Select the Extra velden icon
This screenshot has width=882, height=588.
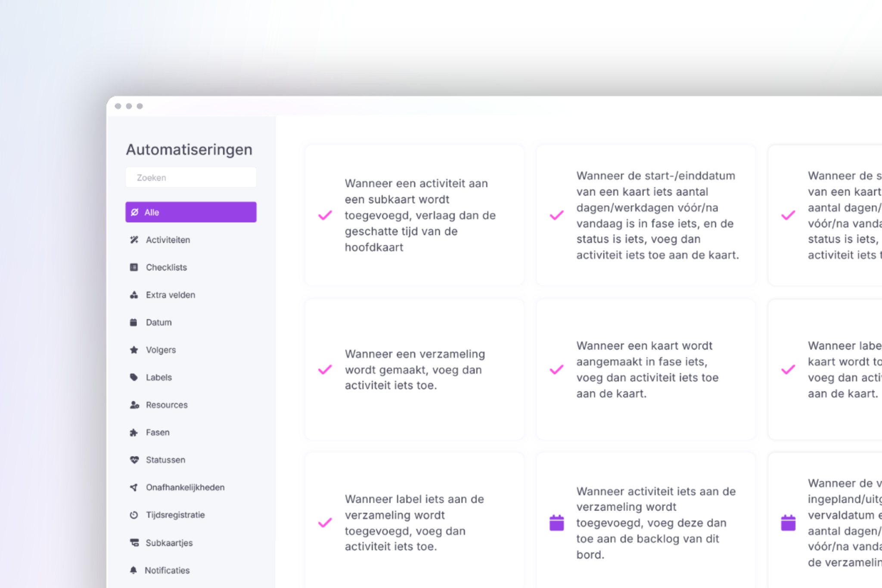(x=134, y=294)
